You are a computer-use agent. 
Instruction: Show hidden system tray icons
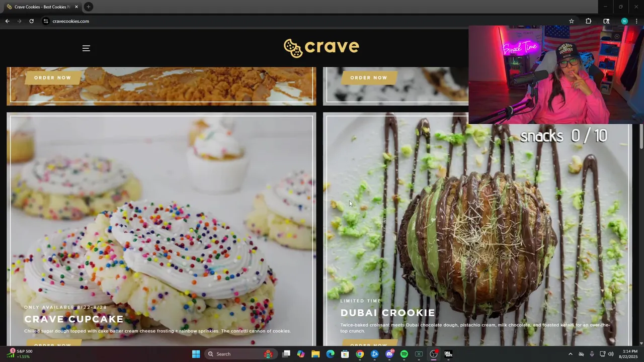pyautogui.click(x=570, y=354)
